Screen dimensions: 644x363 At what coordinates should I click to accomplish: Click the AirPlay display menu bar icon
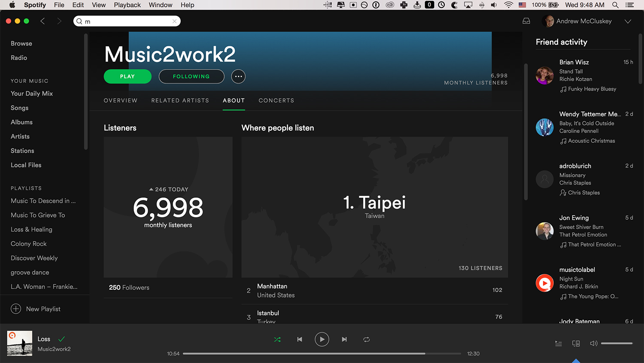[468, 5]
